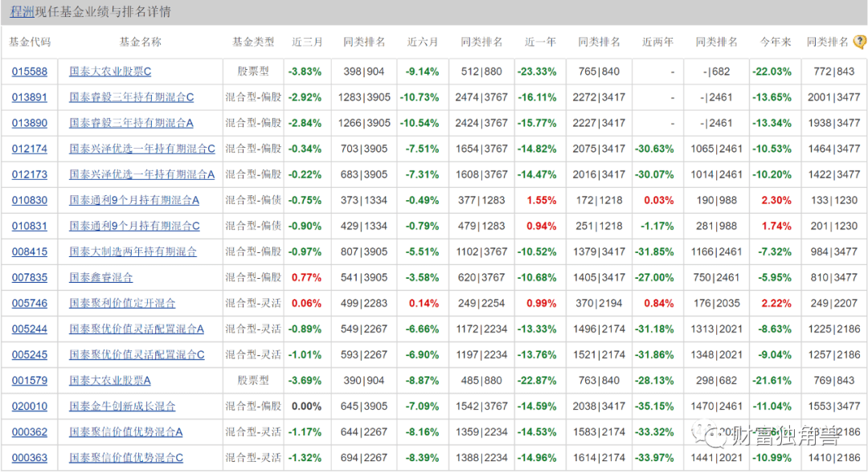
Task: Click the 近一年 column header
Action: tap(540, 42)
